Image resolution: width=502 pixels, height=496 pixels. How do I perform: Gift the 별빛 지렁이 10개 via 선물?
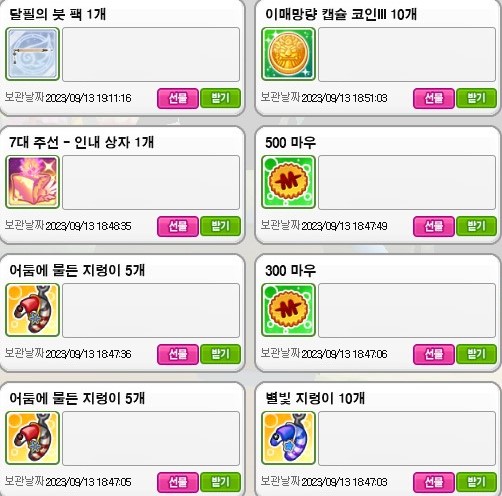tap(434, 482)
